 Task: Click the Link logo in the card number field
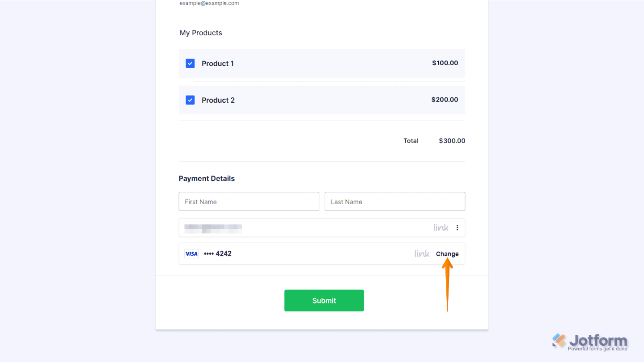coord(441,227)
